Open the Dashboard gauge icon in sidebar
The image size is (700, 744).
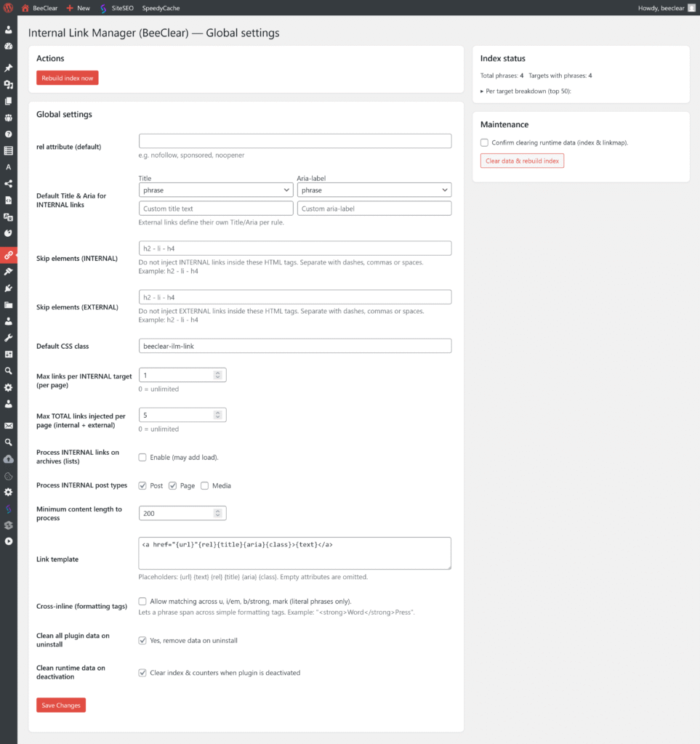pyautogui.click(x=9, y=46)
